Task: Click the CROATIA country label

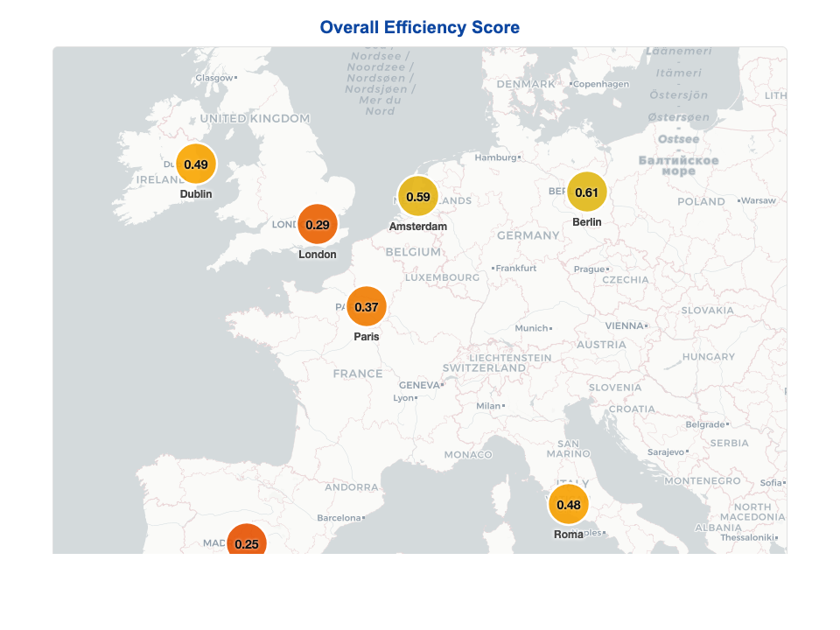Action: tap(632, 409)
